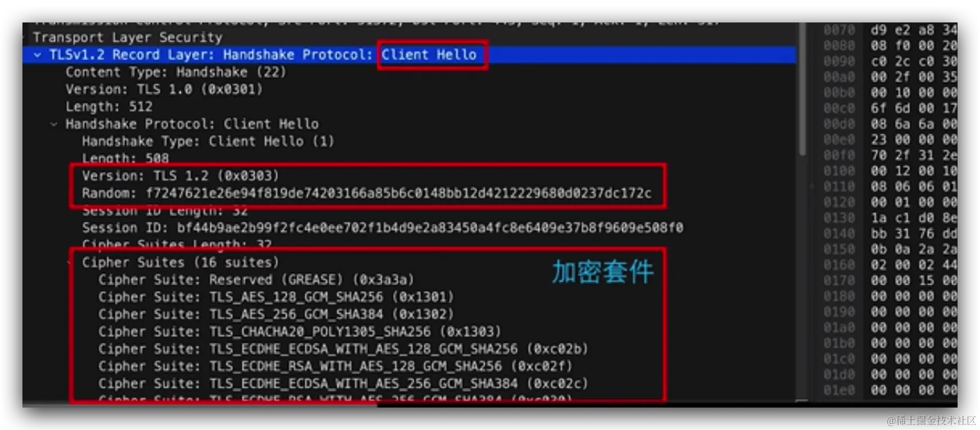Select the Transport Layer Security line
Screen dimensions: 980x430
[x=127, y=38]
